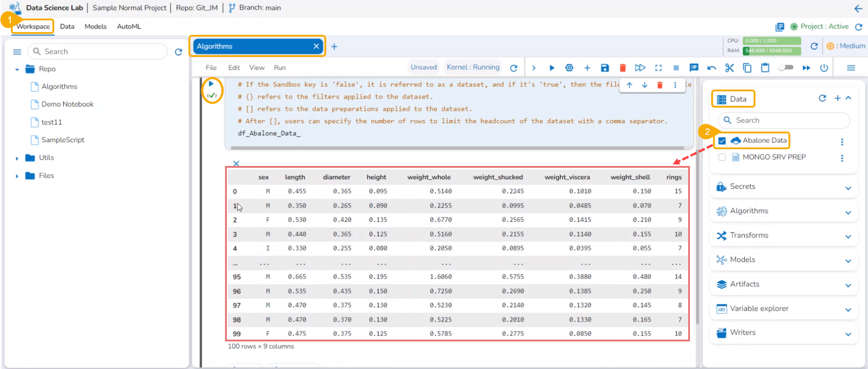Uncheck the Abalone Data checkbox

point(722,141)
